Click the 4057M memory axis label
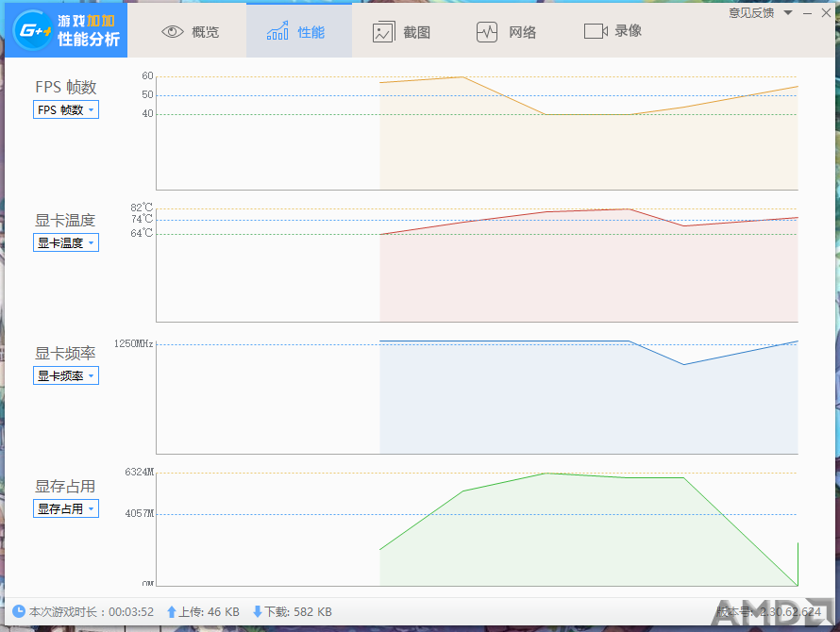This screenshot has width=840, height=632. tap(140, 514)
